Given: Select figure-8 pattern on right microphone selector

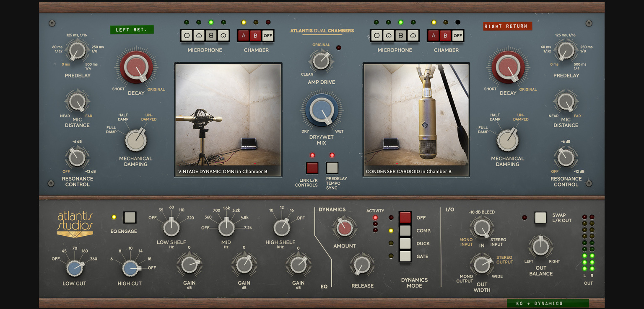Looking at the screenshot, I should [400, 36].
